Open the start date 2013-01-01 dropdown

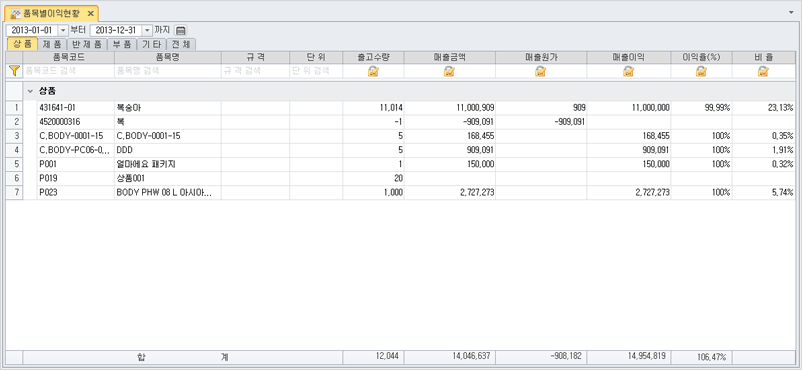[63, 30]
